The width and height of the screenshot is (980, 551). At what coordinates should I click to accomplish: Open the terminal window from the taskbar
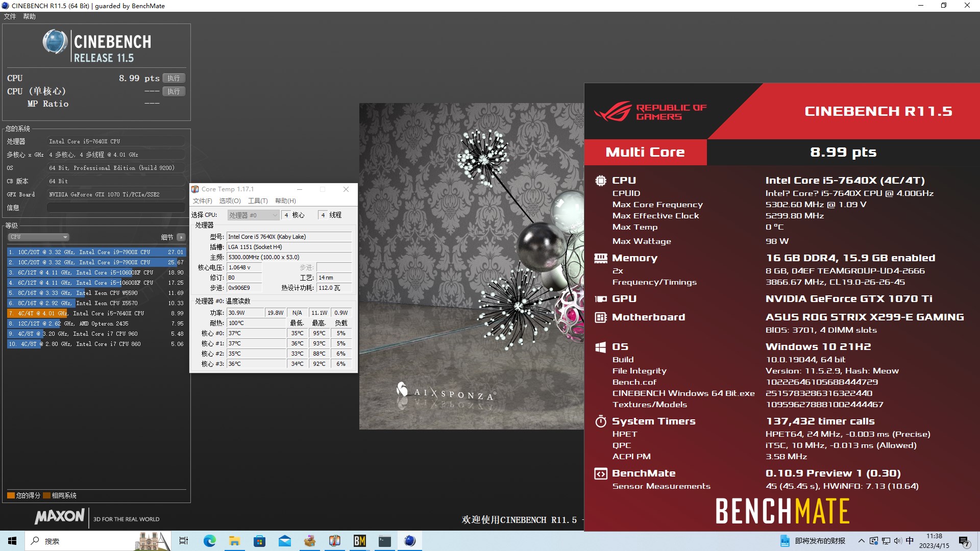click(385, 541)
